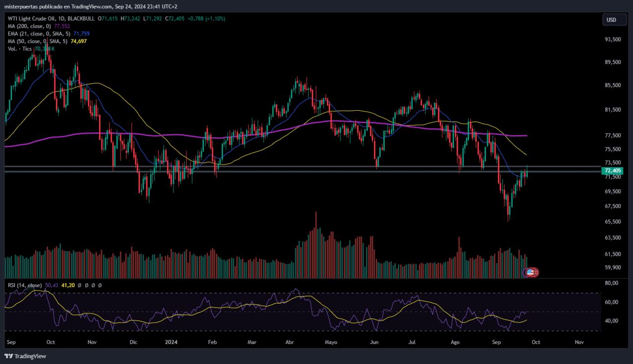This screenshot has height=364, width=633.
Task: Click the close price C72,405 in the legend
Action: tap(174, 19)
